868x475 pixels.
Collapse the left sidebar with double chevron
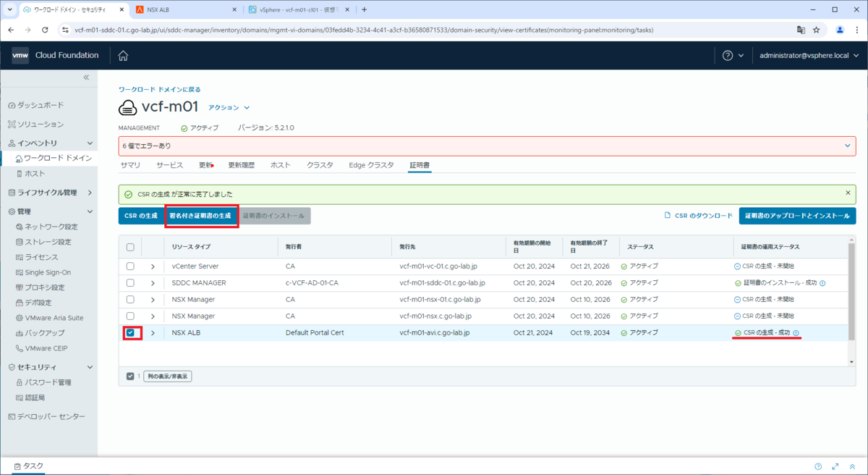click(x=86, y=77)
